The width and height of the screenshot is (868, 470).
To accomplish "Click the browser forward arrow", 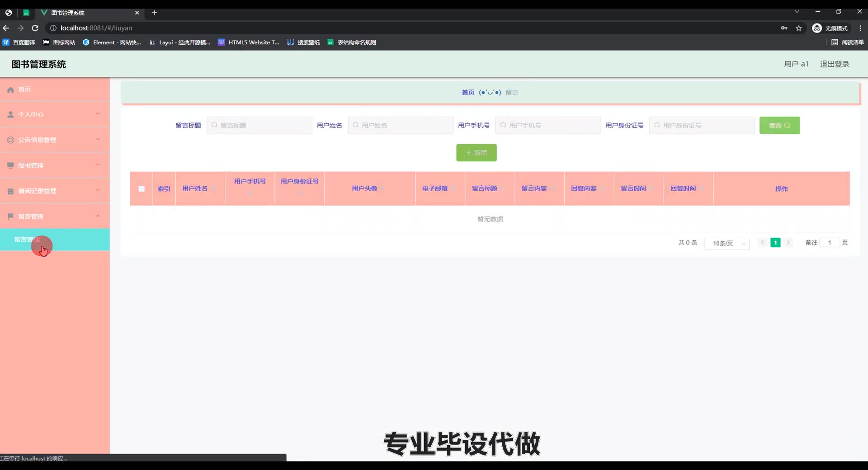I will click(x=20, y=28).
